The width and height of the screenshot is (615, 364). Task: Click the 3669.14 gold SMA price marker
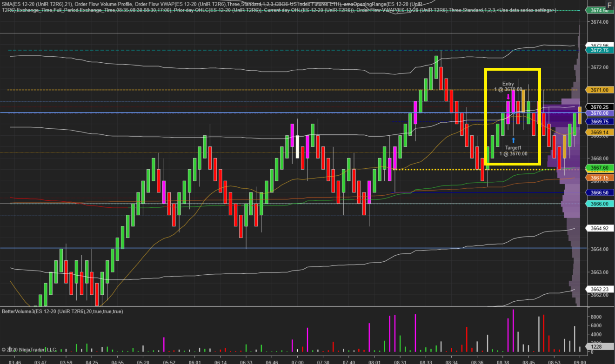click(x=599, y=132)
